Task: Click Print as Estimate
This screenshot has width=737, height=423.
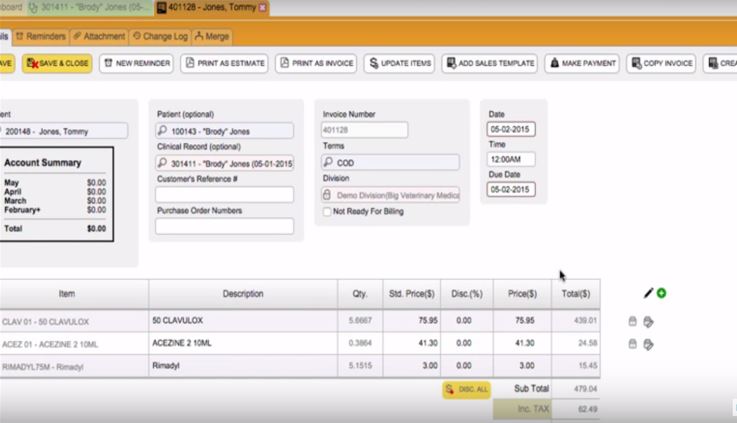Action: point(224,63)
